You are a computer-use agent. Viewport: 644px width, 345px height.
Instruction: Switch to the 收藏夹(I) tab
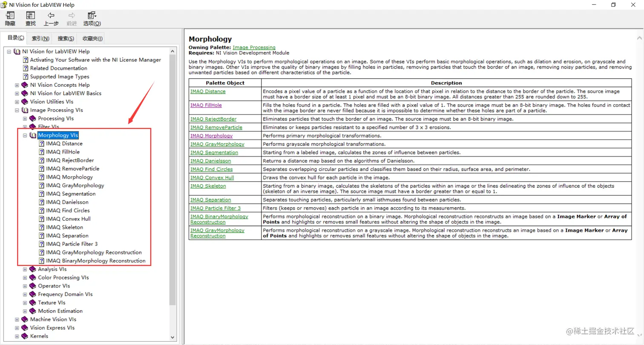coord(92,38)
